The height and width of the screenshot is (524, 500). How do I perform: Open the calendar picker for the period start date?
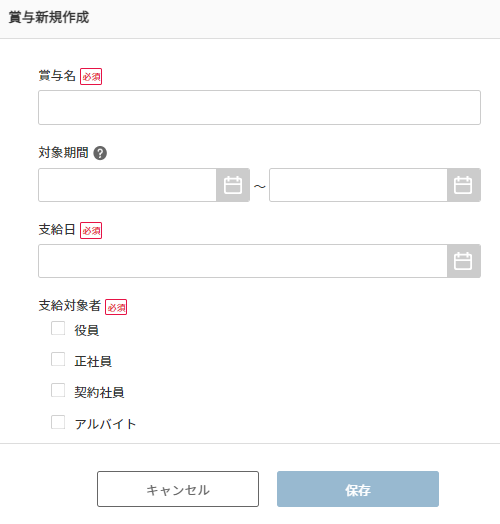[233, 185]
